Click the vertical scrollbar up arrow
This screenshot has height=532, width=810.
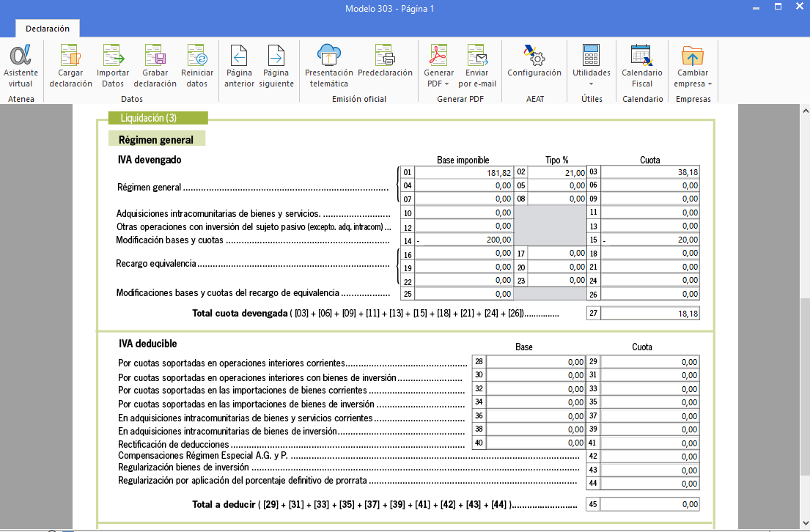click(806, 110)
